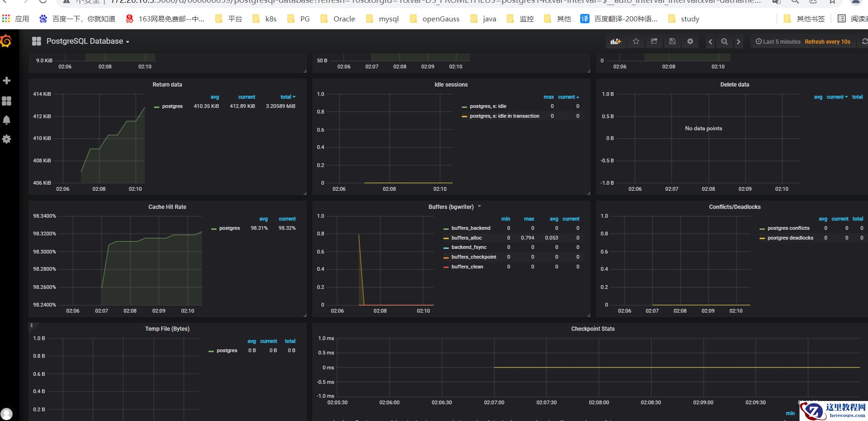868x421 pixels.
Task: Open dashboard settings gear in toolbar
Action: [x=690, y=41]
